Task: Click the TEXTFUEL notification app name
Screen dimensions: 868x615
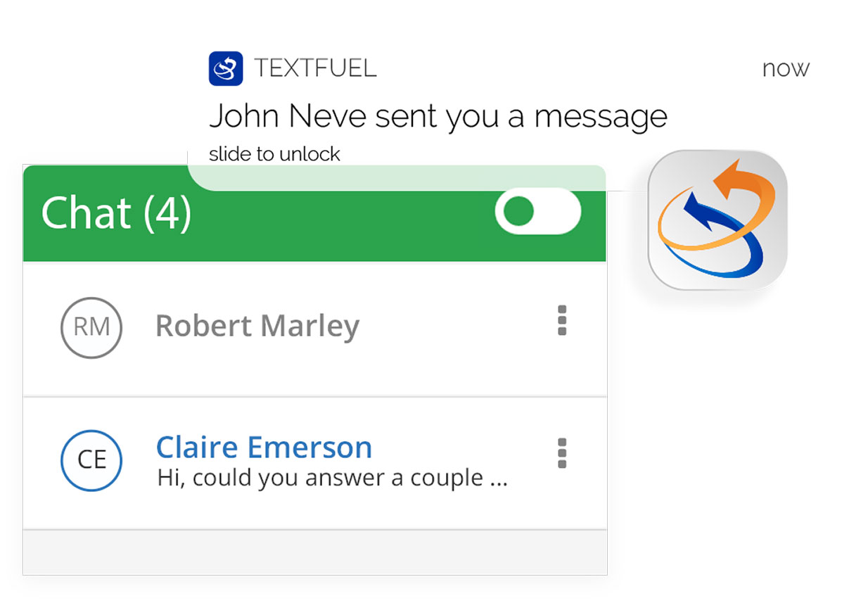Action: pyautogui.click(x=315, y=68)
